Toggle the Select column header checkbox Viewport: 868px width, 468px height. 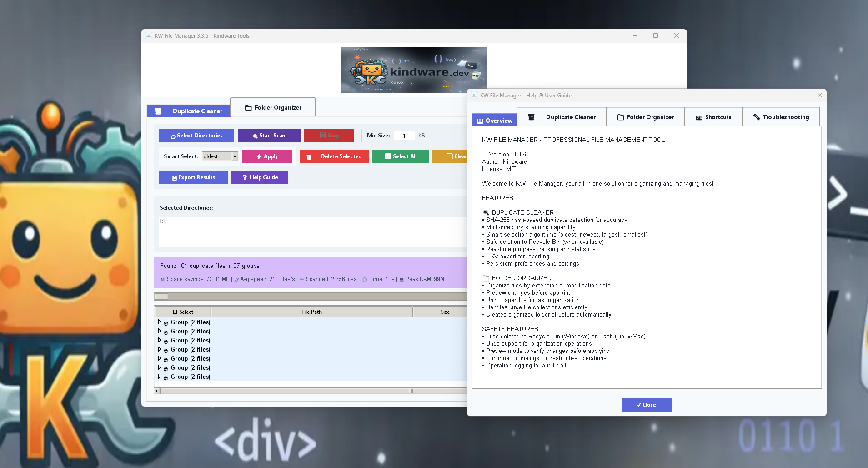pyautogui.click(x=175, y=312)
